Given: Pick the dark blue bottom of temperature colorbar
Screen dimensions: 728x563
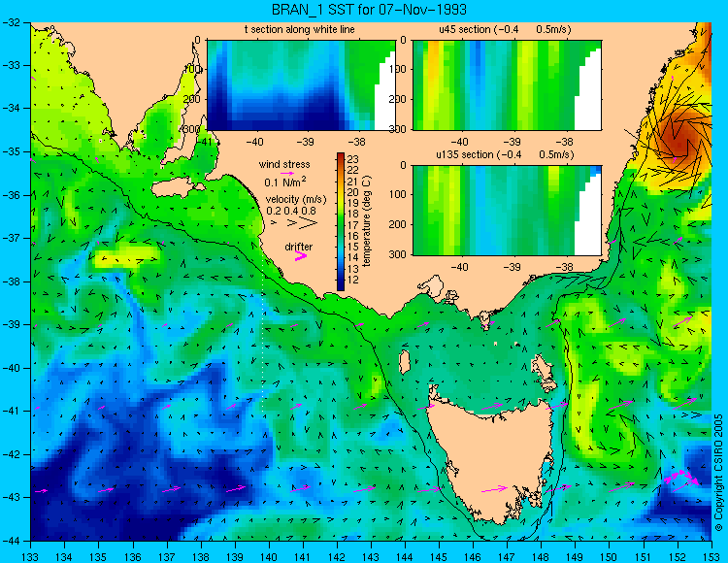Looking at the screenshot, I should click(341, 286).
